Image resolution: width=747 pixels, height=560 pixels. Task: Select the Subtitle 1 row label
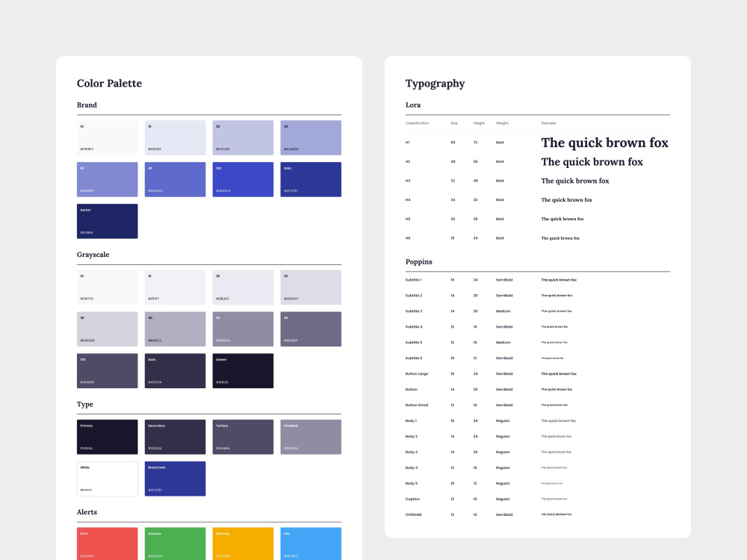(x=414, y=280)
